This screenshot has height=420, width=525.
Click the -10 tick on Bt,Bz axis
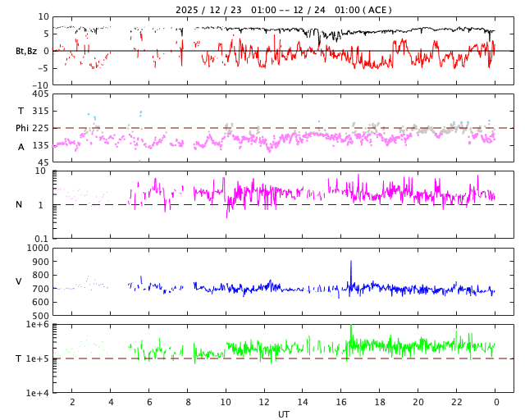click(x=39, y=84)
